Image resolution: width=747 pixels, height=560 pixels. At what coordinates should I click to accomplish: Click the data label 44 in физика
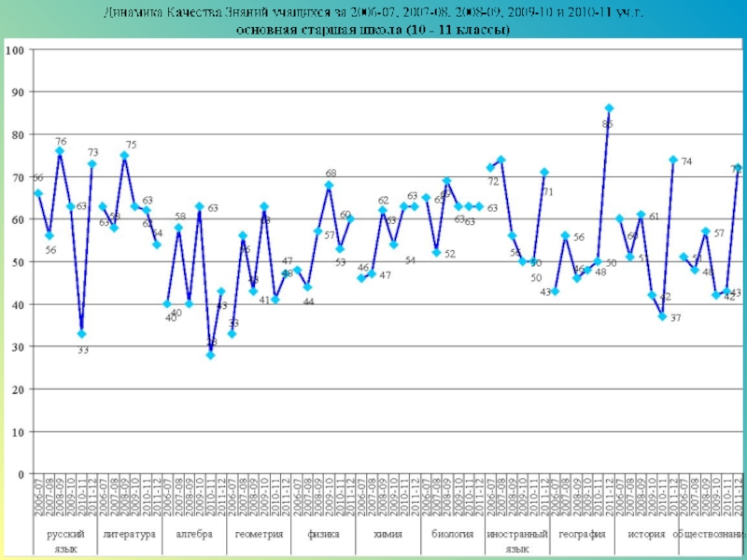[309, 301]
